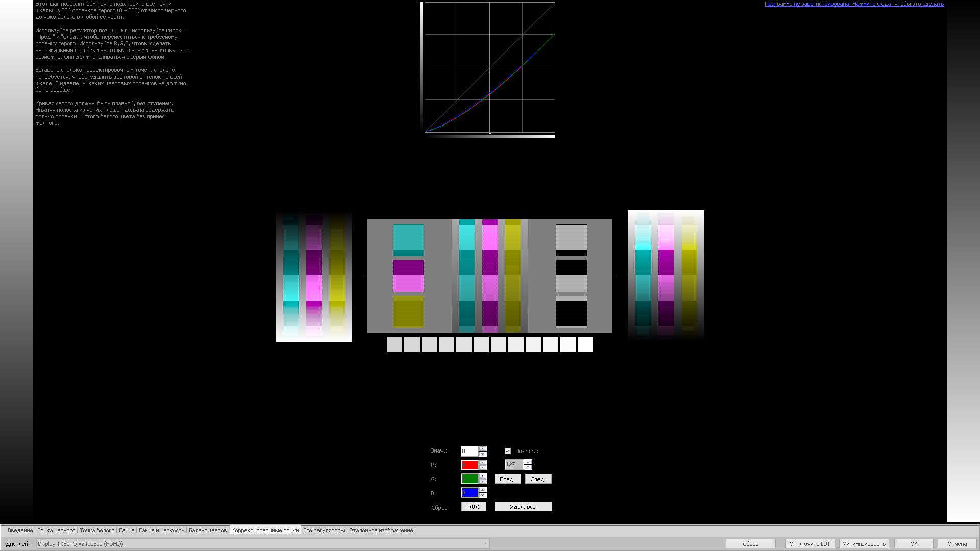Expand the Display monitor dropdown
This screenshot has height=551, width=980.
pos(484,543)
